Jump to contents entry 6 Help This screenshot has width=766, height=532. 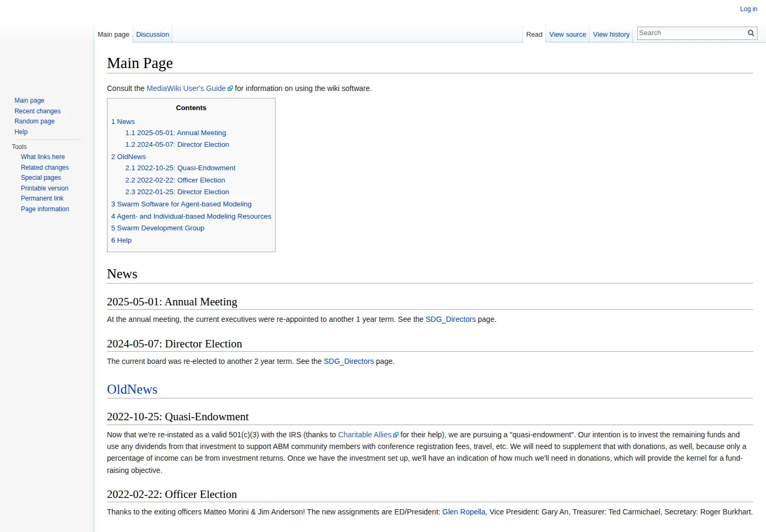click(121, 240)
